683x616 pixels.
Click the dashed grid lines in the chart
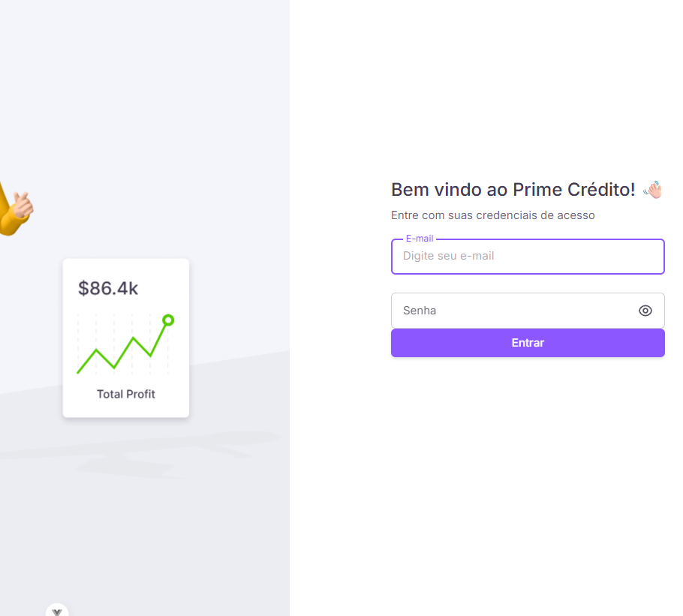tap(123, 344)
